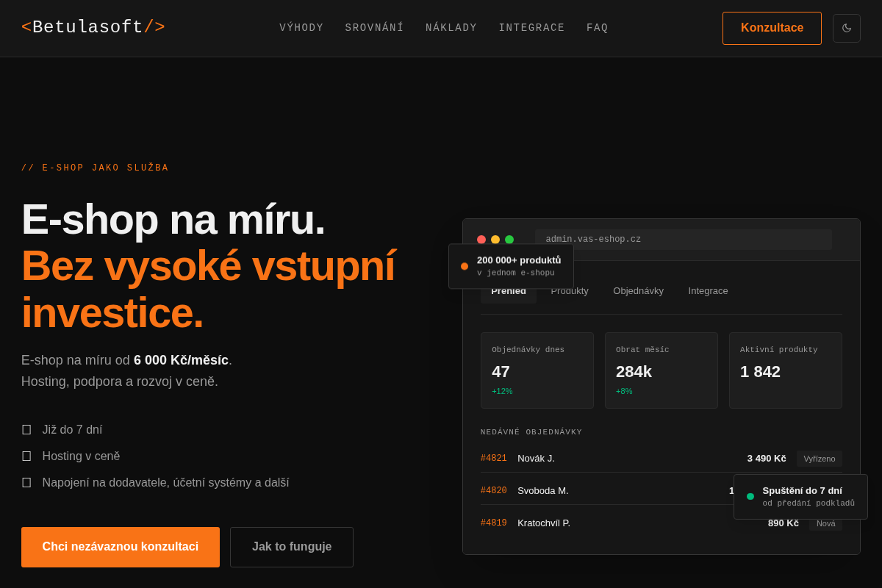The width and height of the screenshot is (882, 588).
Task: Click the 890 Kč amount
Action: click(x=784, y=523)
